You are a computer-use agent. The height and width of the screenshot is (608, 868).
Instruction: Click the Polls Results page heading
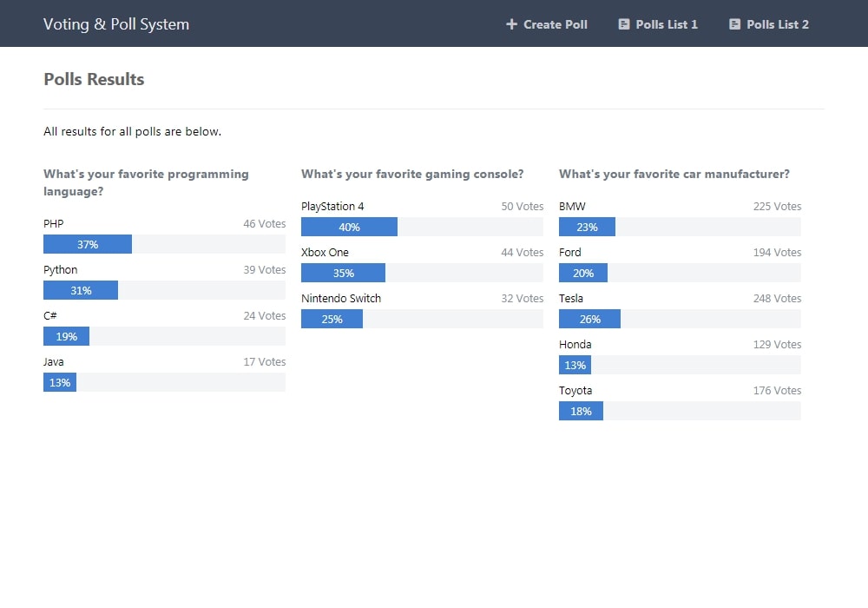click(94, 79)
